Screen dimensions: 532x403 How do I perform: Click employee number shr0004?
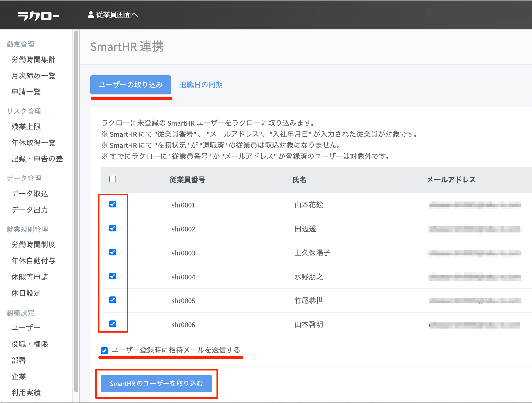[x=183, y=277]
